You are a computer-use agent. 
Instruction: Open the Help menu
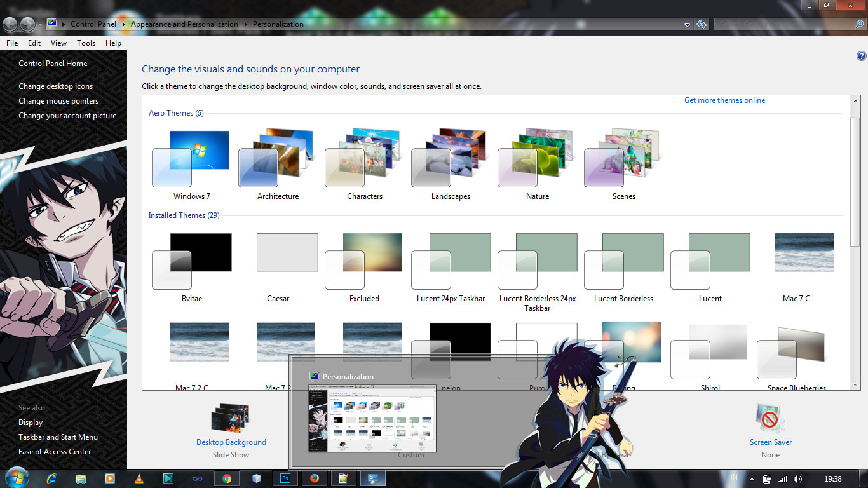coord(113,43)
